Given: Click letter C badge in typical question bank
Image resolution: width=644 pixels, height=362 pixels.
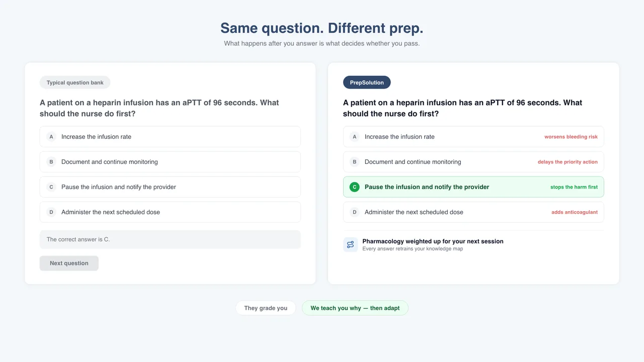Looking at the screenshot, I should (51, 187).
